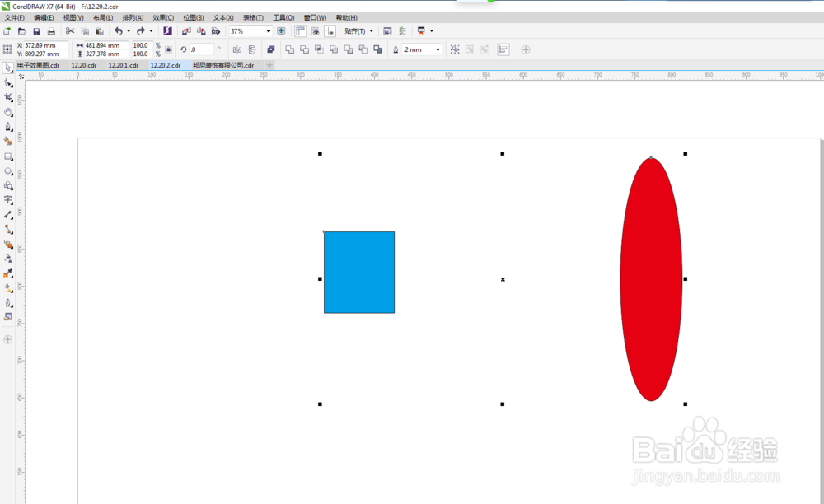824x504 pixels.
Task: Create a new document
Action: tap(7, 31)
